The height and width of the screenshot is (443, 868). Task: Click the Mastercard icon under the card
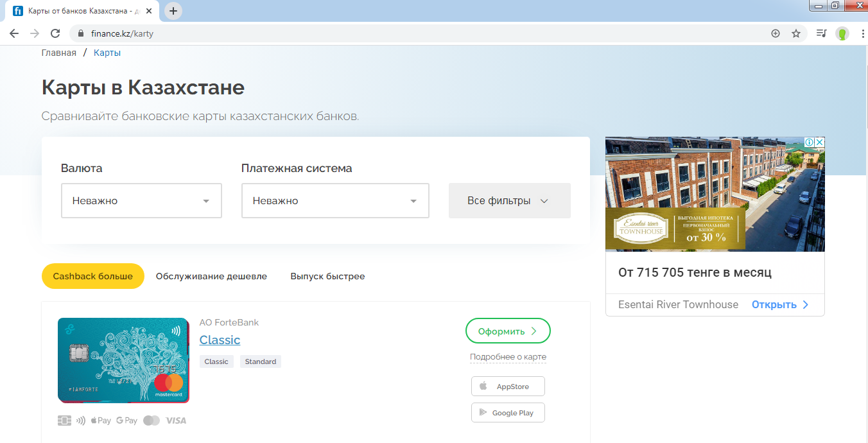point(152,421)
